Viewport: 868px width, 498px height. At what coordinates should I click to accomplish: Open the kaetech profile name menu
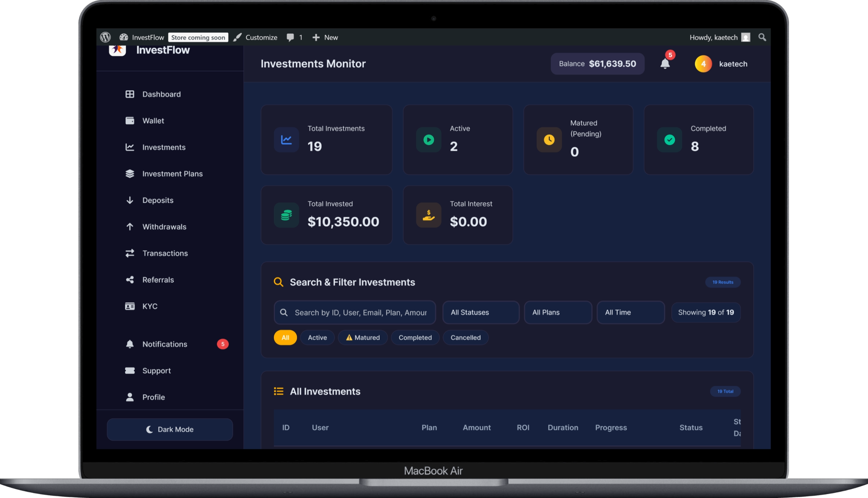[733, 64]
